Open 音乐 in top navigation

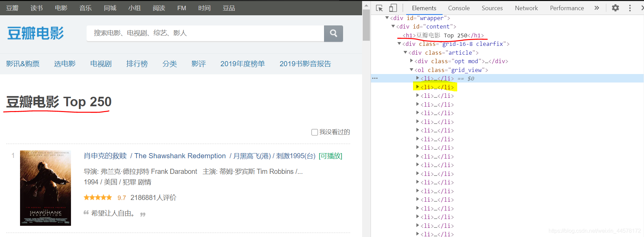pyautogui.click(x=86, y=8)
